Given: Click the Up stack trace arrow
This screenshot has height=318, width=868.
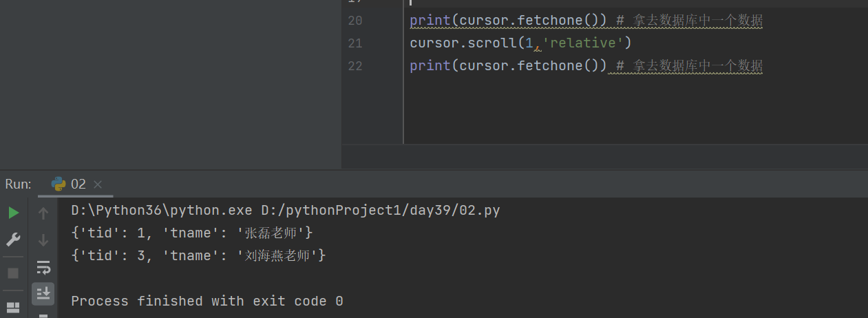Looking at the screenshot, I should (x=43, y=213).
